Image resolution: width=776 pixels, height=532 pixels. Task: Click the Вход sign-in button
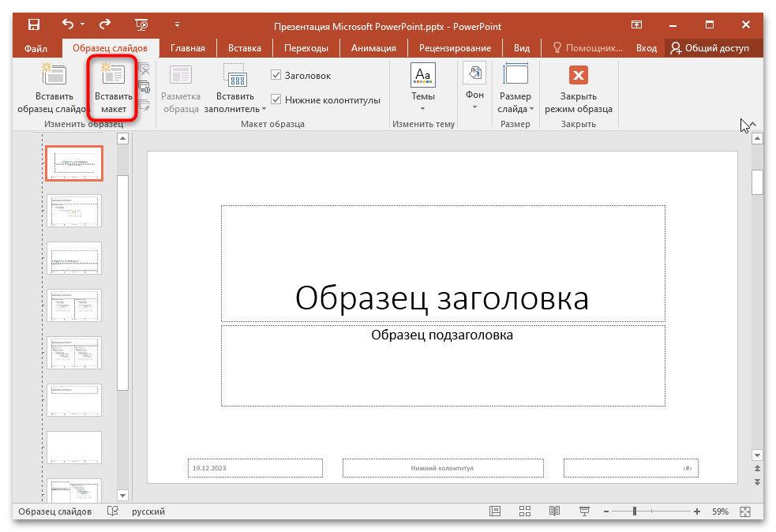point(646,47)
